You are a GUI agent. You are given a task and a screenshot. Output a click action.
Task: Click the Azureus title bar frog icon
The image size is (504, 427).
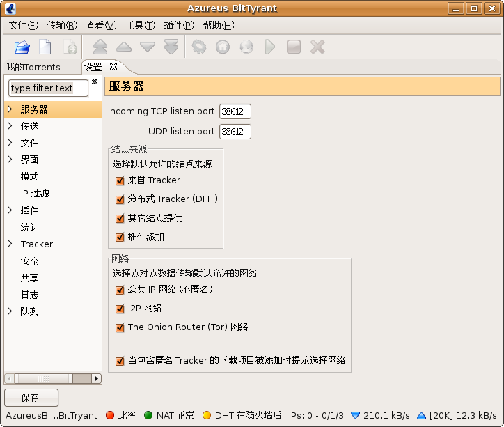(10, 8)
